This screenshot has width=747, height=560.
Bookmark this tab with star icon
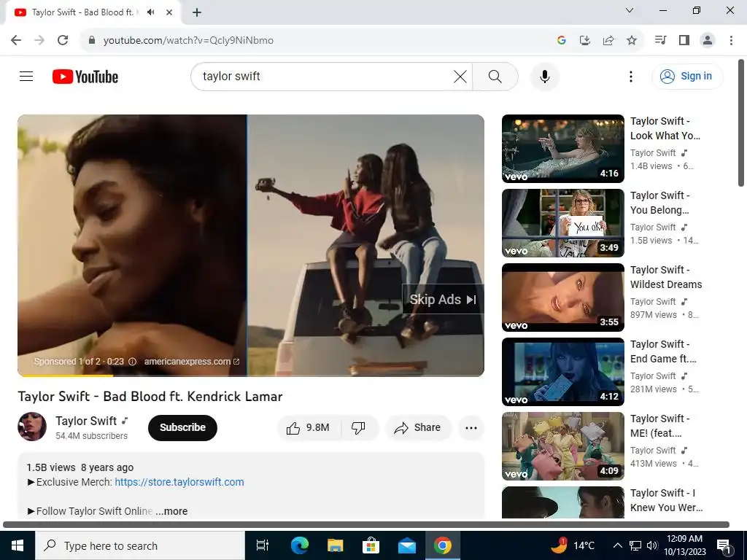coord(632,41)
